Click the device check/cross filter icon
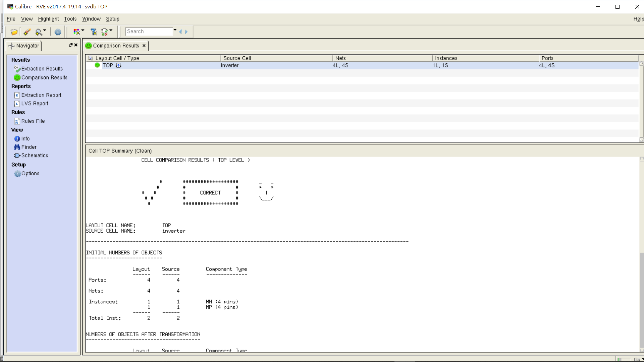The width and height of the screenshot is (644, 362). coord(105,32)
